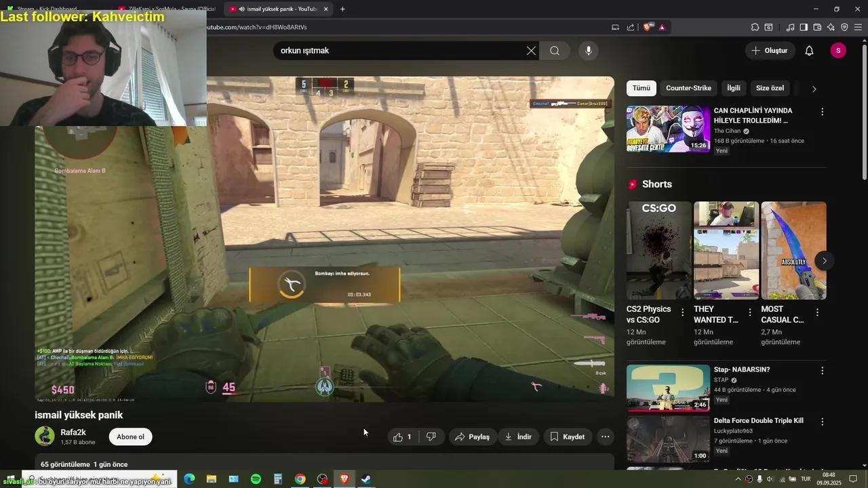Viewport: 868px width, 488px height.
Task: Open the media music note toolbar icon
Action: pyautogui.click(x=790, y=27)
